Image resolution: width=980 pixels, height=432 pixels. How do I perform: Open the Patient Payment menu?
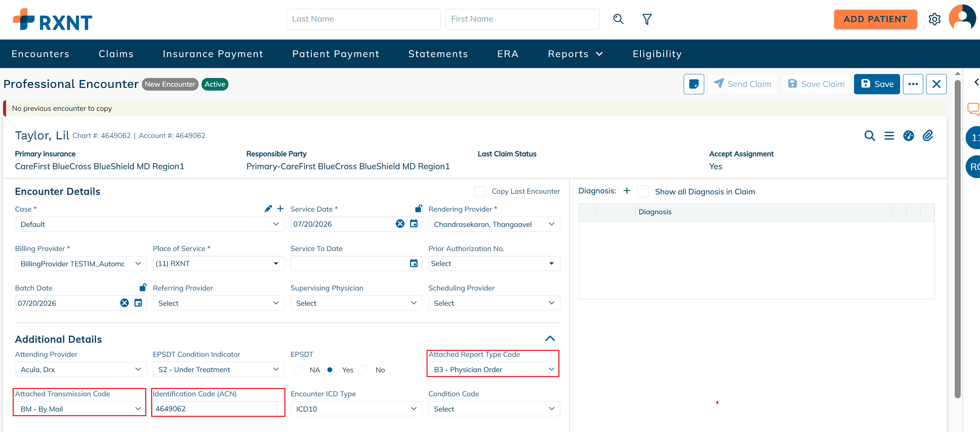[x=336, y=54]
